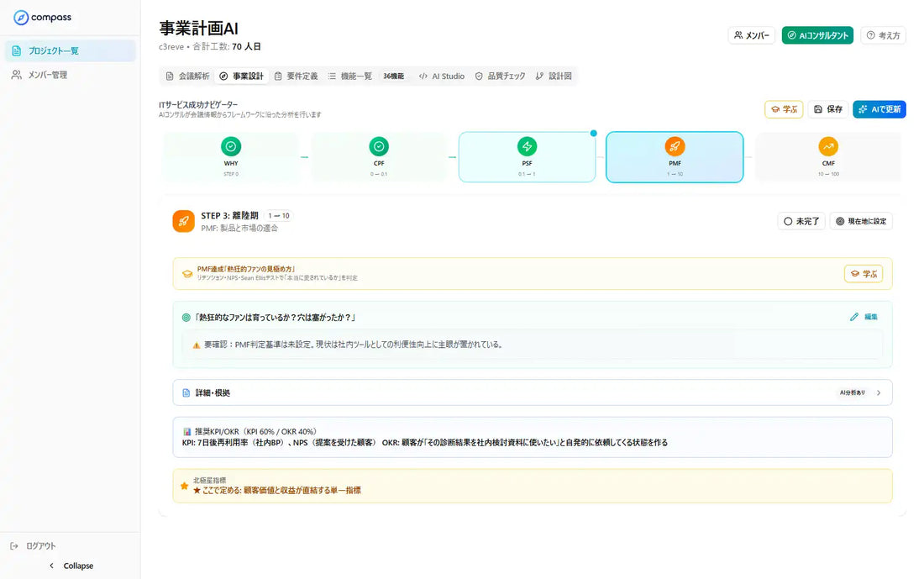Viewport: 924px width, 579px height.
Task: Open the 設計図 tab
Action: pyautogui.click(x=554, y=76)
